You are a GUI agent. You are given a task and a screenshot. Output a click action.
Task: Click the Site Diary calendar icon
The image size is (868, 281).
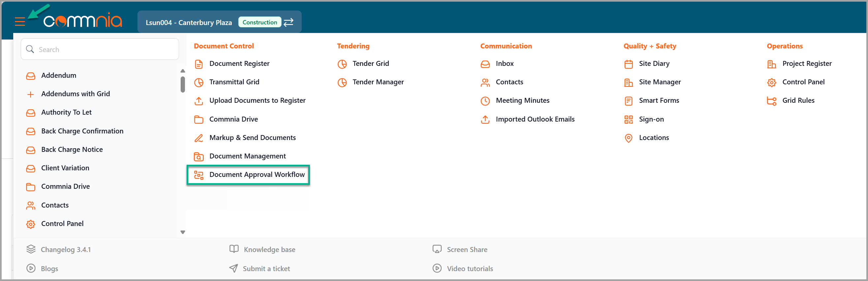click(628, 64)
